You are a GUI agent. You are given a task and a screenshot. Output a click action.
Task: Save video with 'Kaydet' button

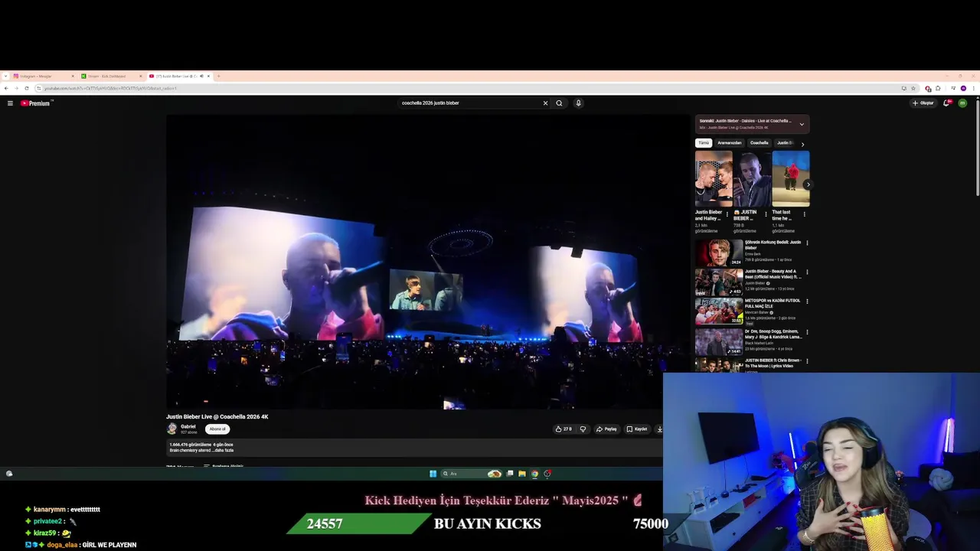tap(637, 429)
